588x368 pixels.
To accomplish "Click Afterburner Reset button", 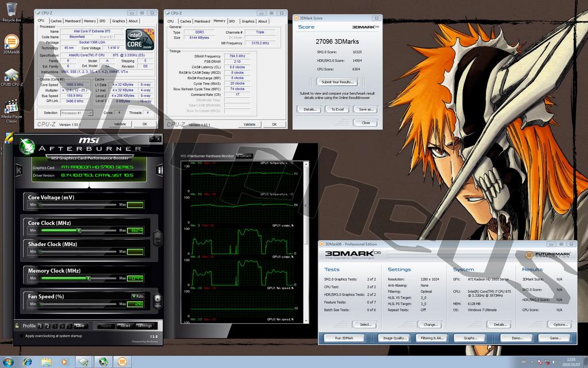I will click(x=125, y=325).
